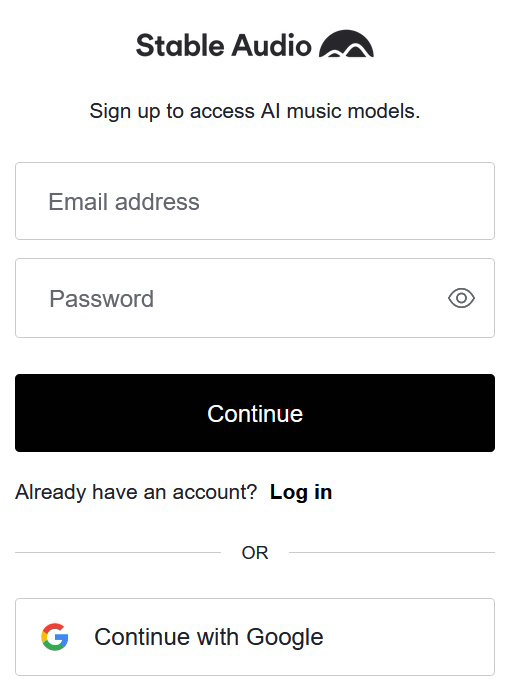Click the Stable Audio mountain logo icon
Viewport: 513px width, 694px height.
[x=346, y=44]
